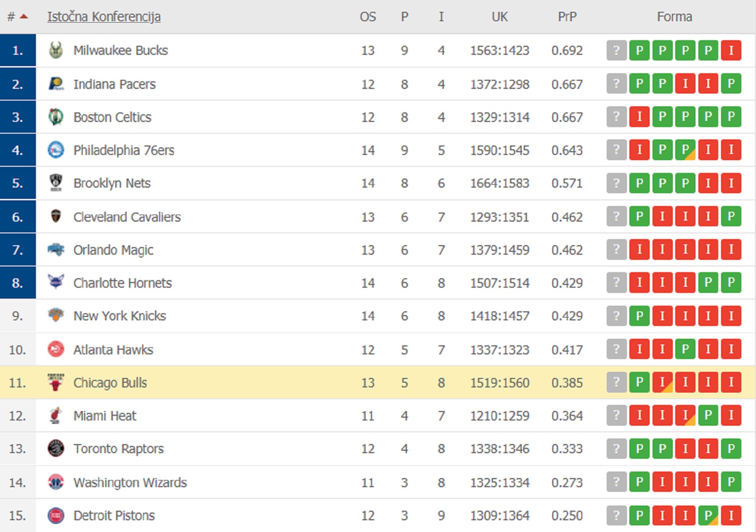Click the gray question mark in Orlando Magic row
Image resolution: width=756 pixels, height=532 pixels.
pyautogui.click(x=616, y=249)
